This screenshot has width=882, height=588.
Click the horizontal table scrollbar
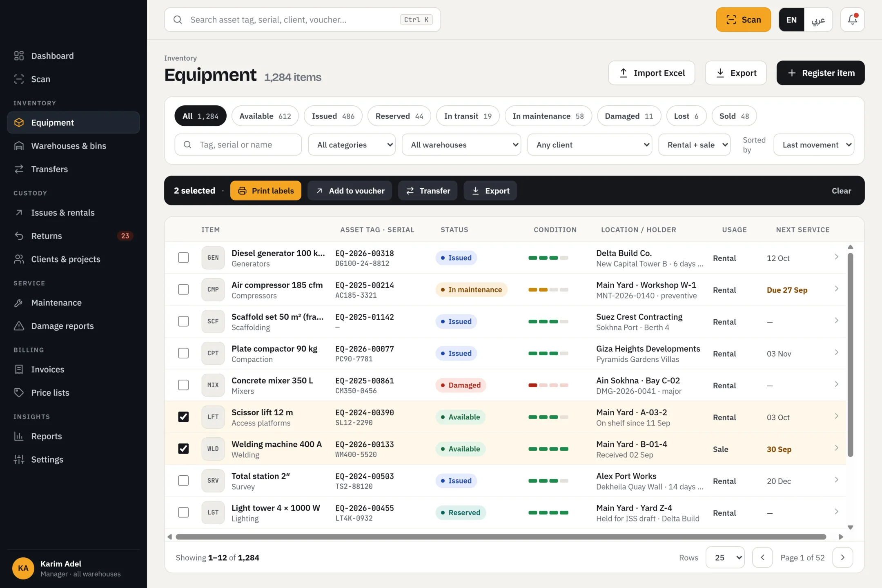point(501,537)
